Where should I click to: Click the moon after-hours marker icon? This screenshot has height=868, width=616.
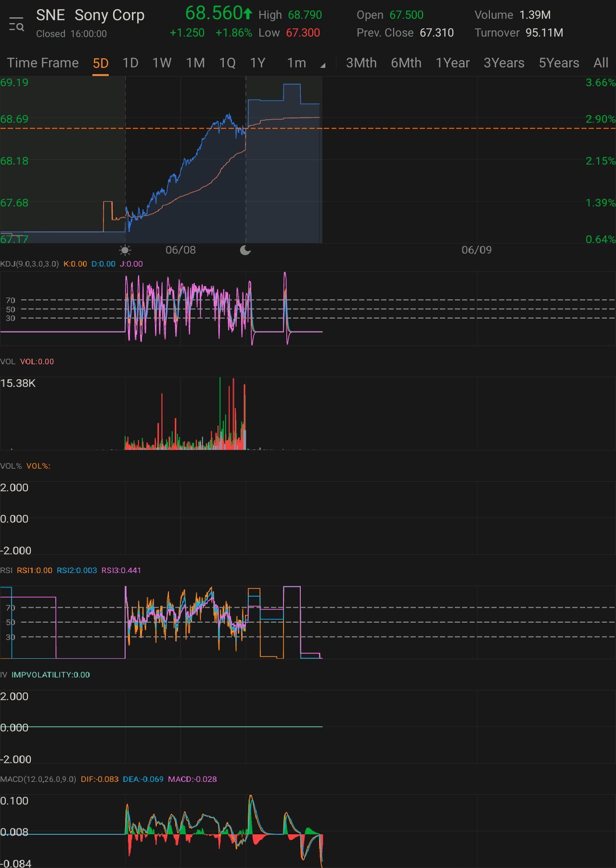tap(245, 250)
